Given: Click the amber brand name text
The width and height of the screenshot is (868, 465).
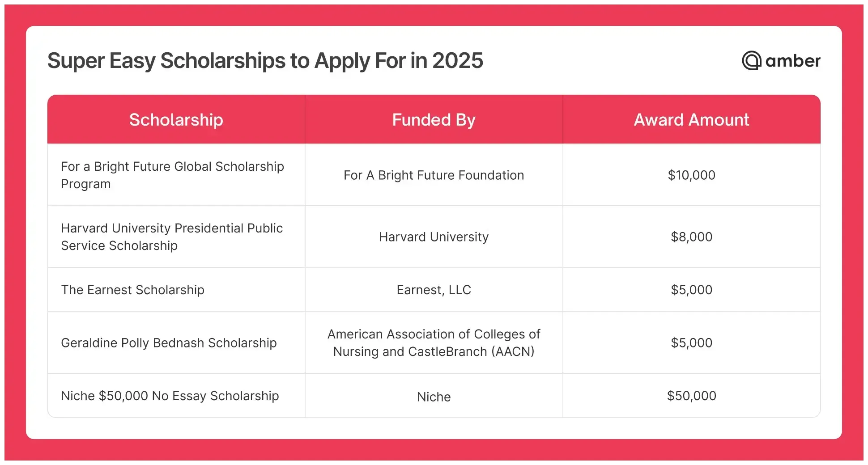Looking at the screenshot, I should point(793,61).
